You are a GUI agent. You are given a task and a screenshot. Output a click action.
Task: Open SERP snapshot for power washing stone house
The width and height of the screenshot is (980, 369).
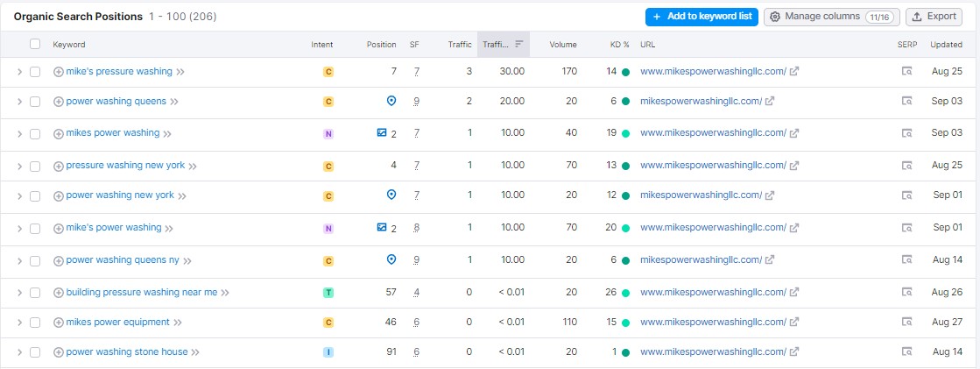907,352
